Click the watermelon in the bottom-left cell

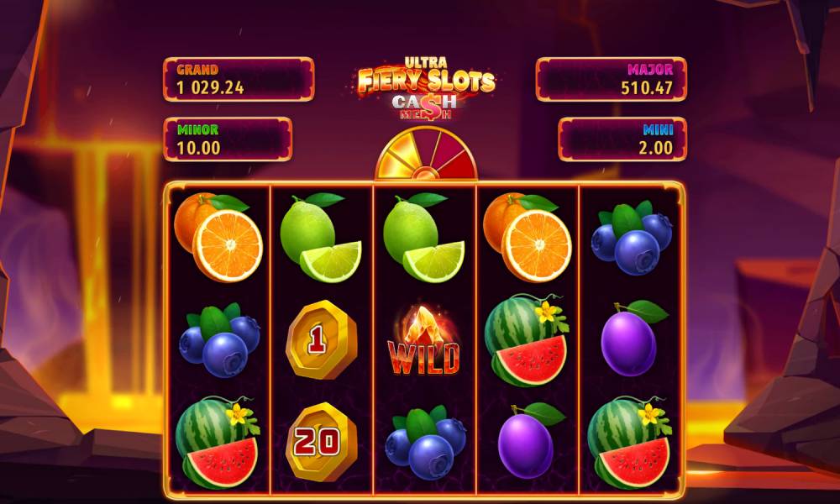click(x=218, y=443)
